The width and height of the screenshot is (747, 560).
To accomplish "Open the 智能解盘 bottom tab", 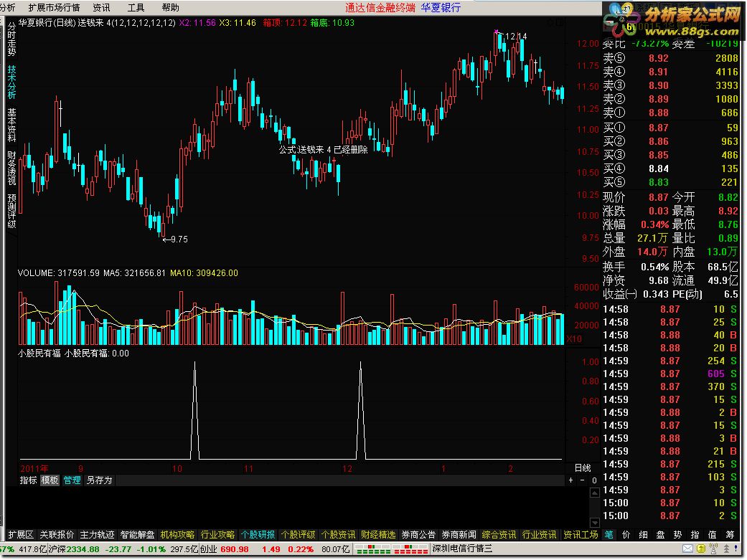I will [x=137, y=535].
